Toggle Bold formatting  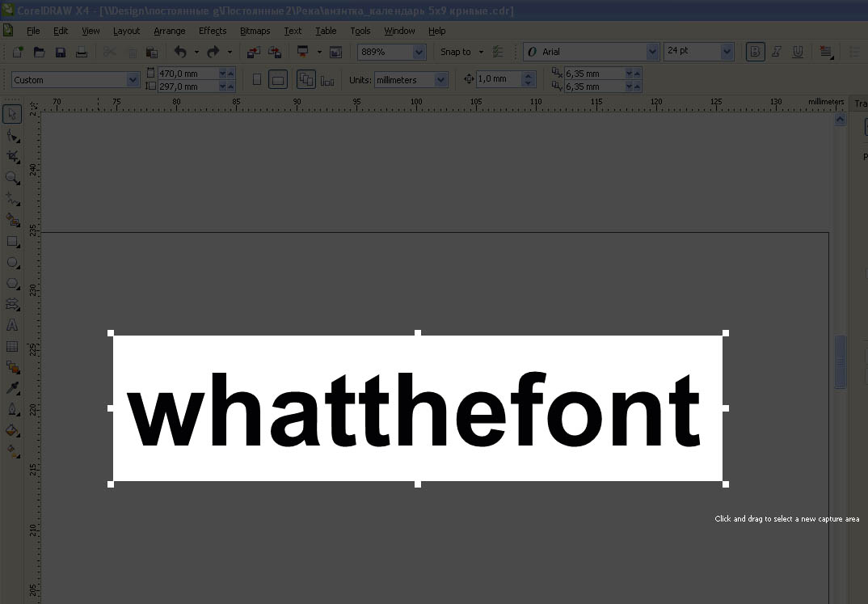[x=755, y=52]
